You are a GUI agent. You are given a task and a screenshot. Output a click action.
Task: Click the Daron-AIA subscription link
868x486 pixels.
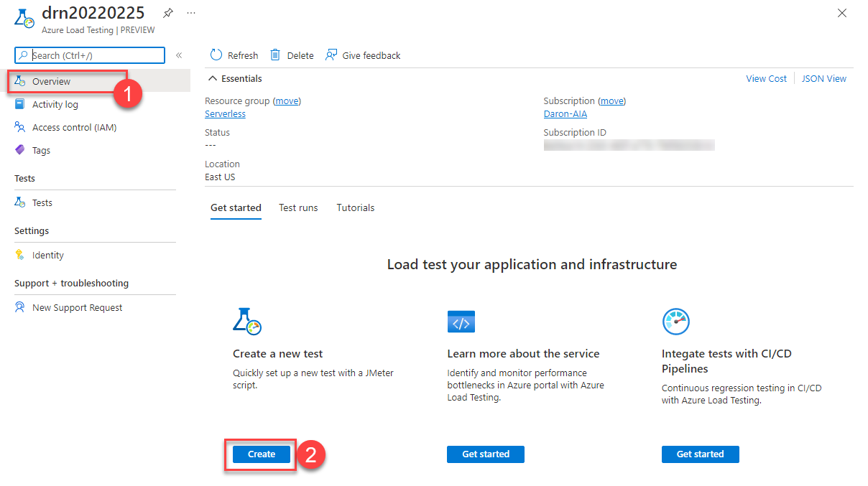(565, 113)
